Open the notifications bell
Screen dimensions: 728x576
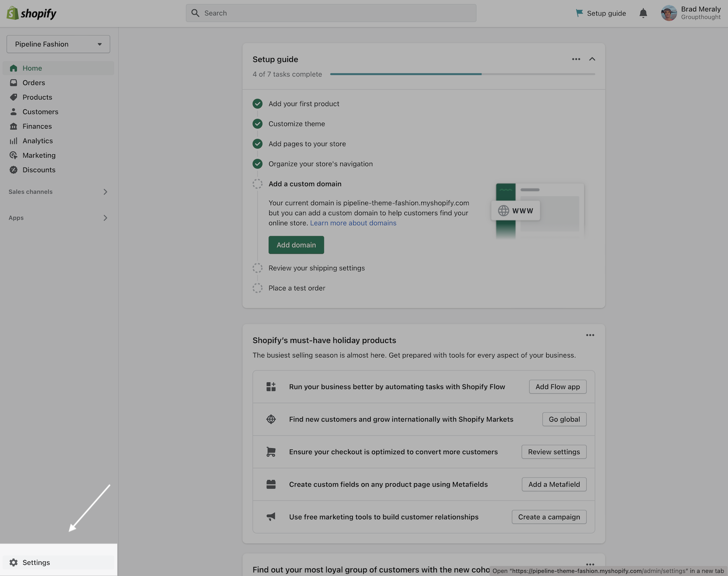(643, 13)
